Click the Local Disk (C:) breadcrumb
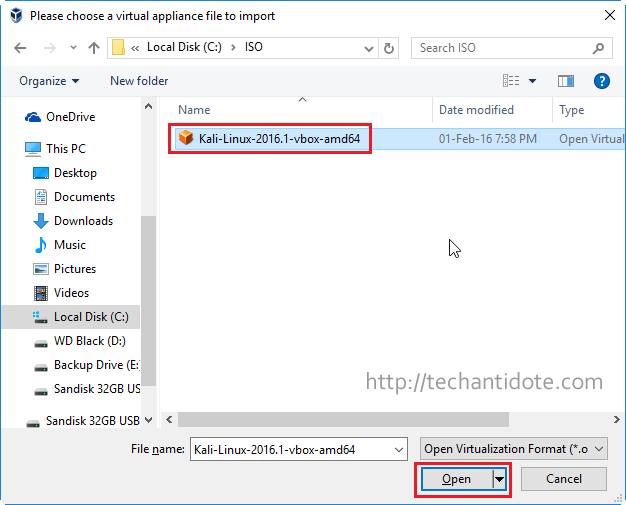 (184, 47)
